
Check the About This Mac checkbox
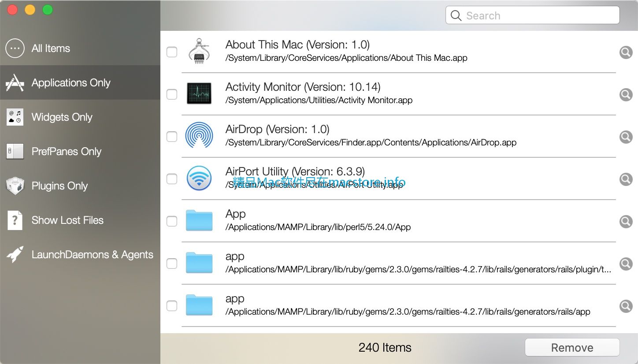[x=172, y=52]
